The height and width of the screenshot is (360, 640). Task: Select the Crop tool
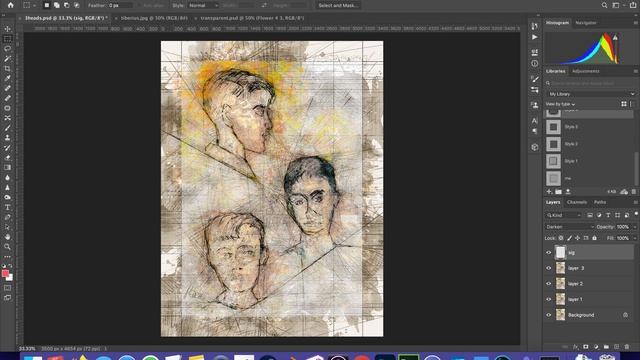click(7, 69)
